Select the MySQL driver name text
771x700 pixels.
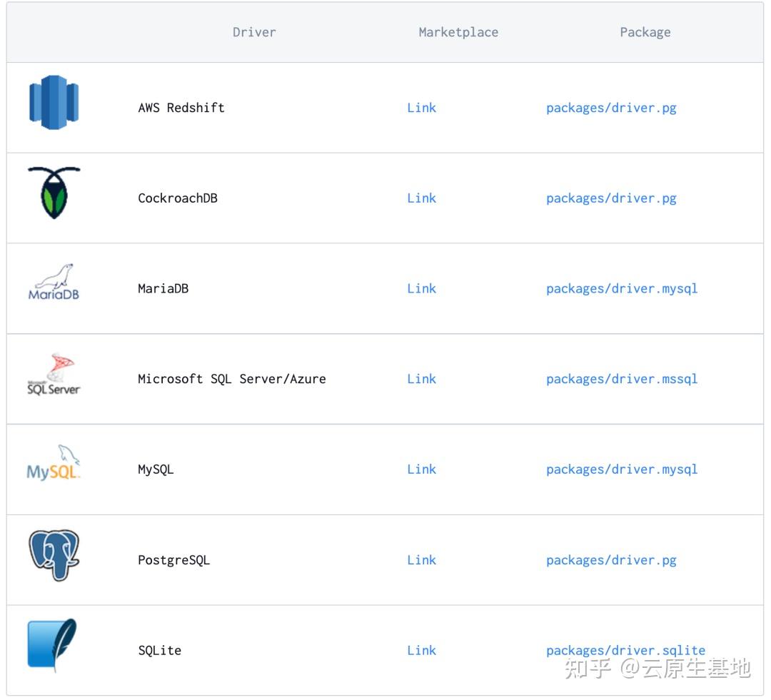pyautogui.click(x=156, y=470)
